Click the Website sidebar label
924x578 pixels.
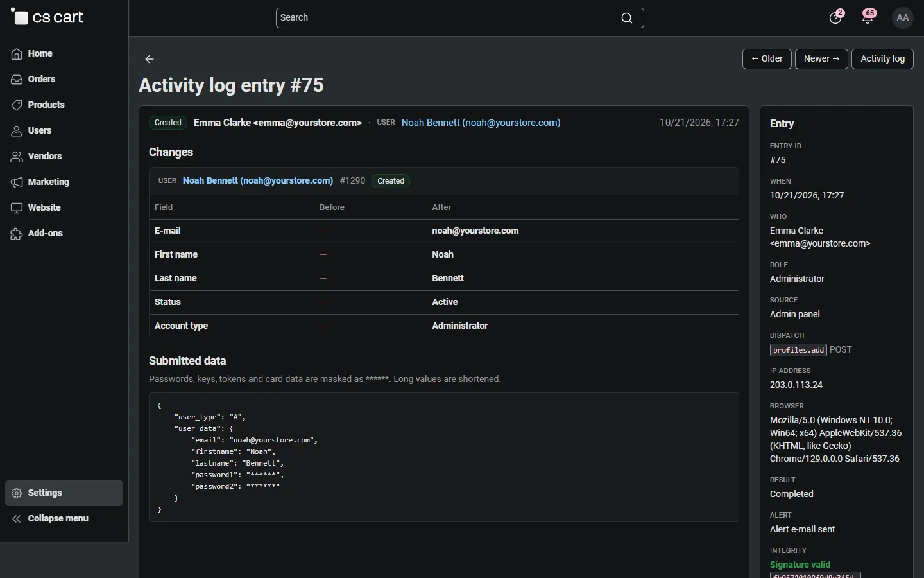44,208
